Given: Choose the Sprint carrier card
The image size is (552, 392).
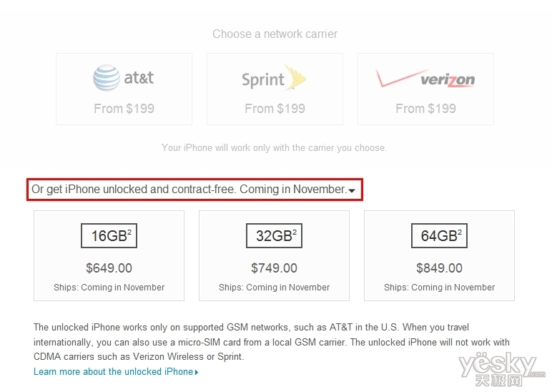Looking at the screenshot, I should (x=275, y=89).
